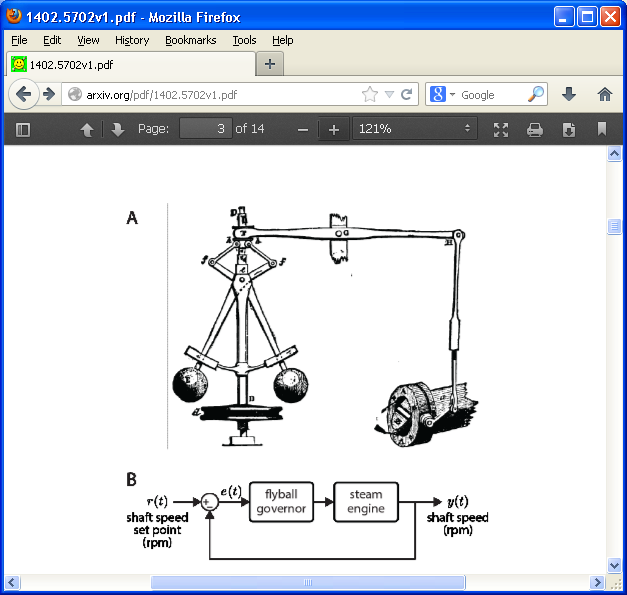627x595 pixels.
Task: Open the Bookmarks menu
Action: pos(190,40)
